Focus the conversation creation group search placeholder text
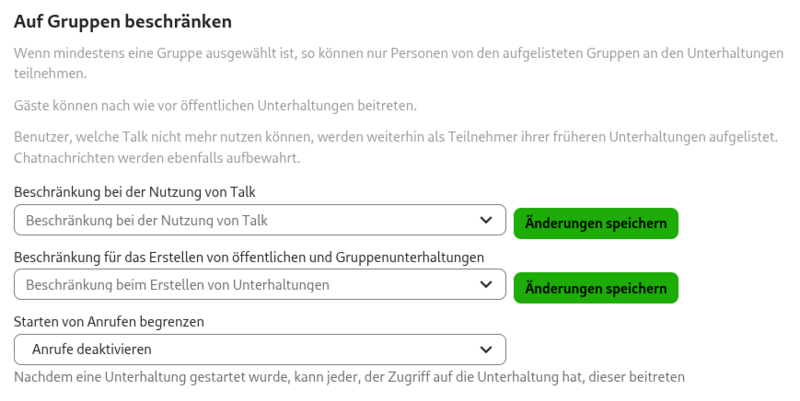800x401 pixels. (x=178, y=285)
